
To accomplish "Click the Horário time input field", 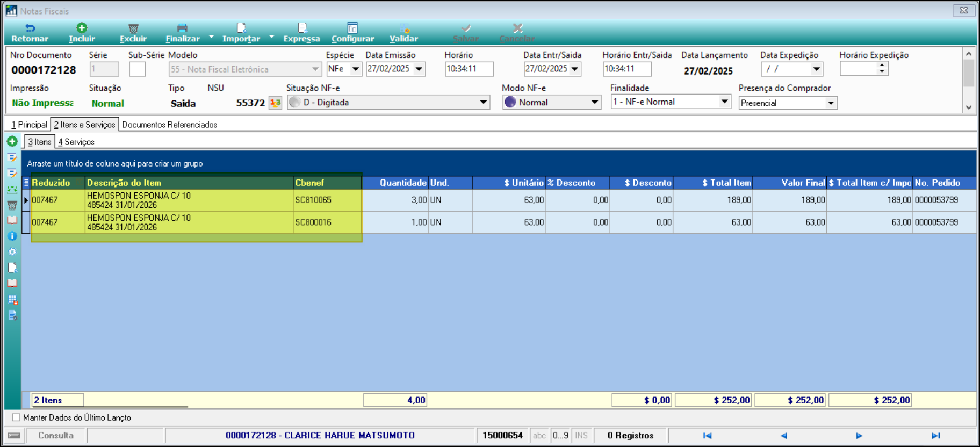I will [469, 69].
